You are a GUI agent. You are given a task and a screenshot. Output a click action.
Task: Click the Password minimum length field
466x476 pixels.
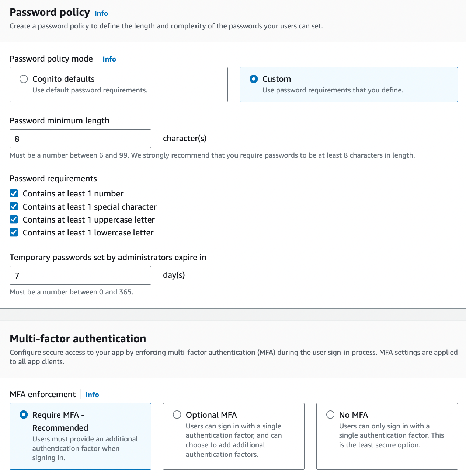pos(80,139)
